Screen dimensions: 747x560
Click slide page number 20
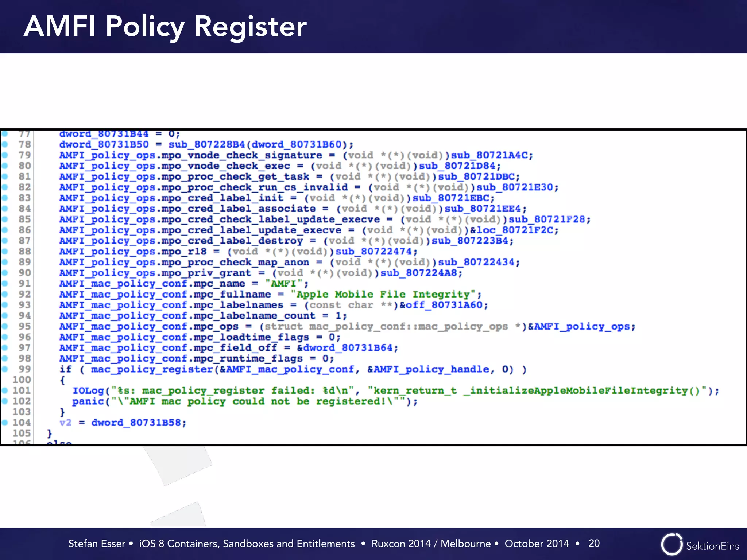click(594, 543)
